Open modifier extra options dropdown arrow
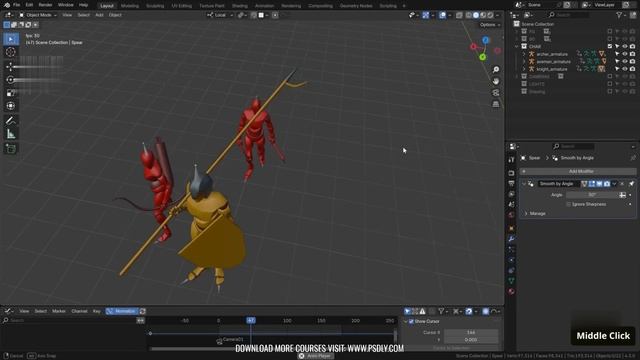This screenshot has height=360, width=640. (614, 184)
